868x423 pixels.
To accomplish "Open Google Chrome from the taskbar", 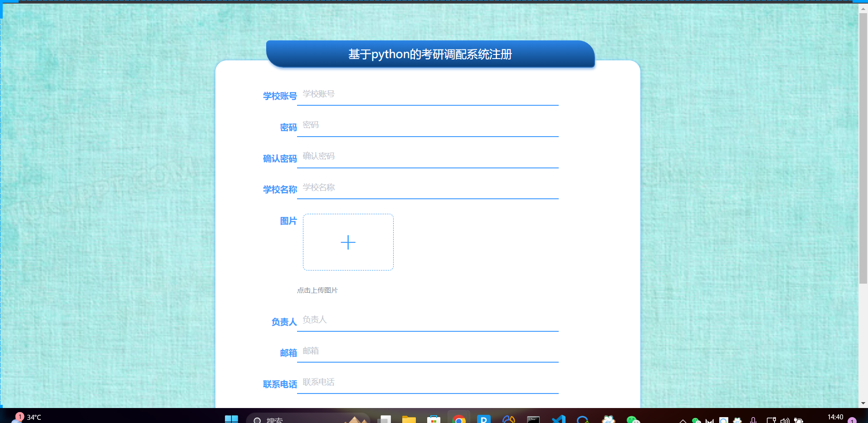I will point(458,418).
